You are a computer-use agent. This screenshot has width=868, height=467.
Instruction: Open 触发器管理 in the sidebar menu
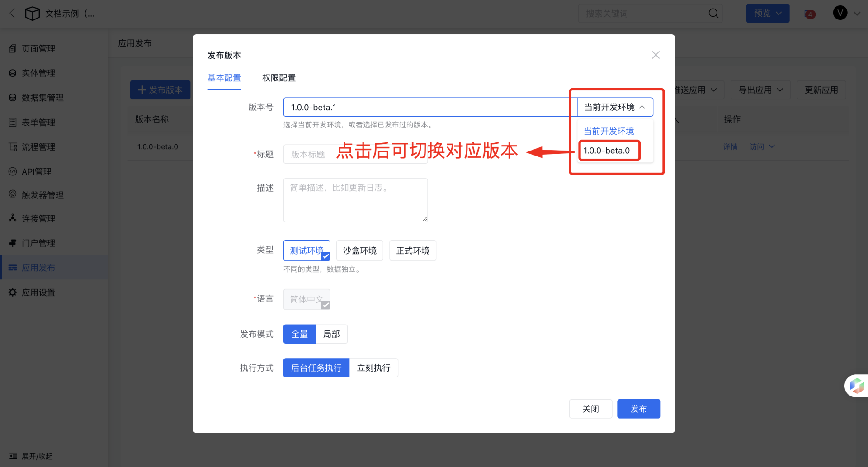tap(42, 195)
